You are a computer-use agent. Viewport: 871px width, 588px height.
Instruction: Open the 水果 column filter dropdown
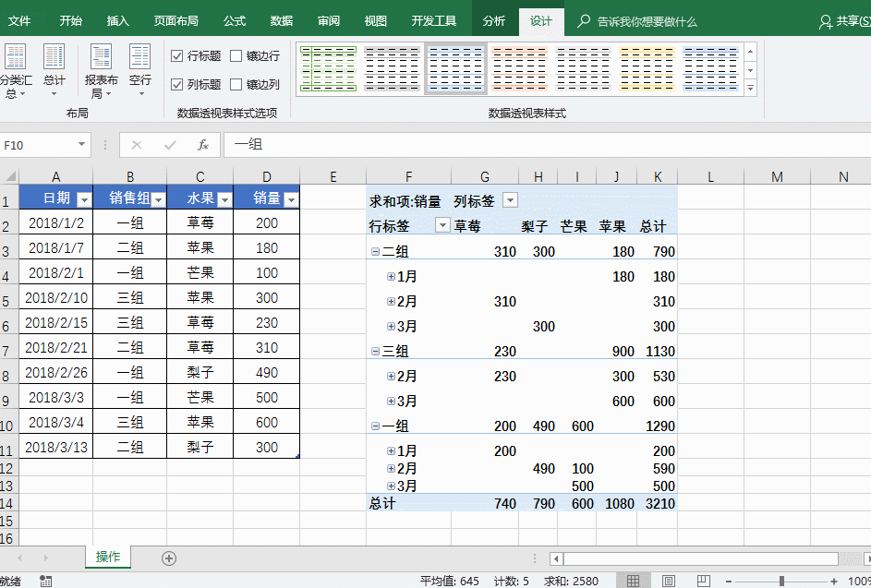coord(224,199)
